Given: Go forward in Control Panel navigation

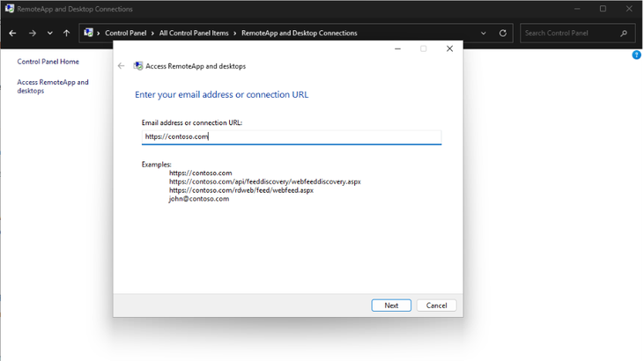Looking at the screenshot, I should click(x=32, y=33).
